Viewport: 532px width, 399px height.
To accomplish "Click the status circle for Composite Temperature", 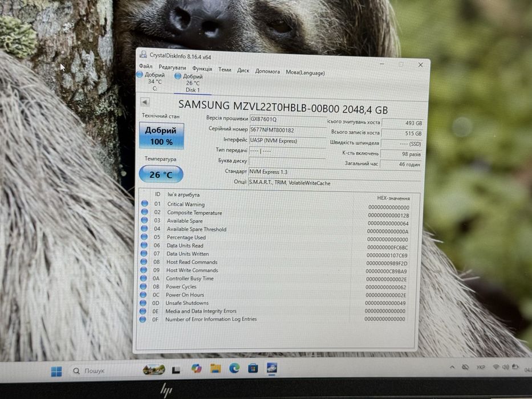I will pyautogui.click(x=145, y=211).
